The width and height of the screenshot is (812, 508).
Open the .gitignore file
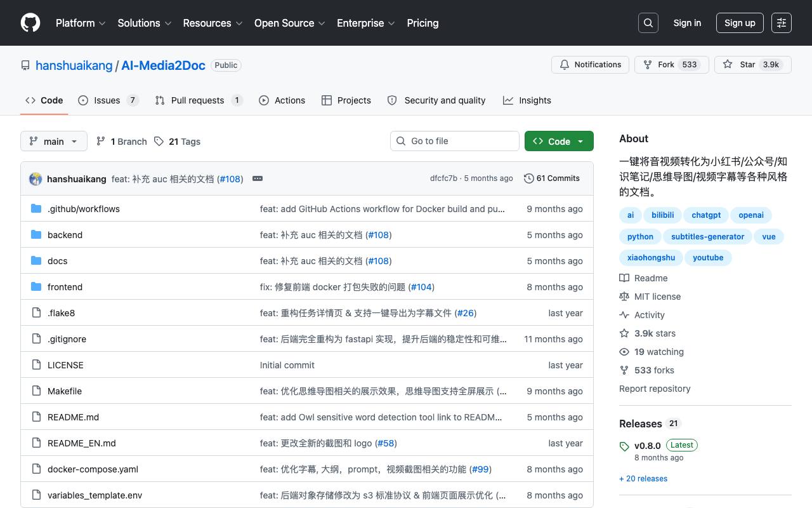67,339
